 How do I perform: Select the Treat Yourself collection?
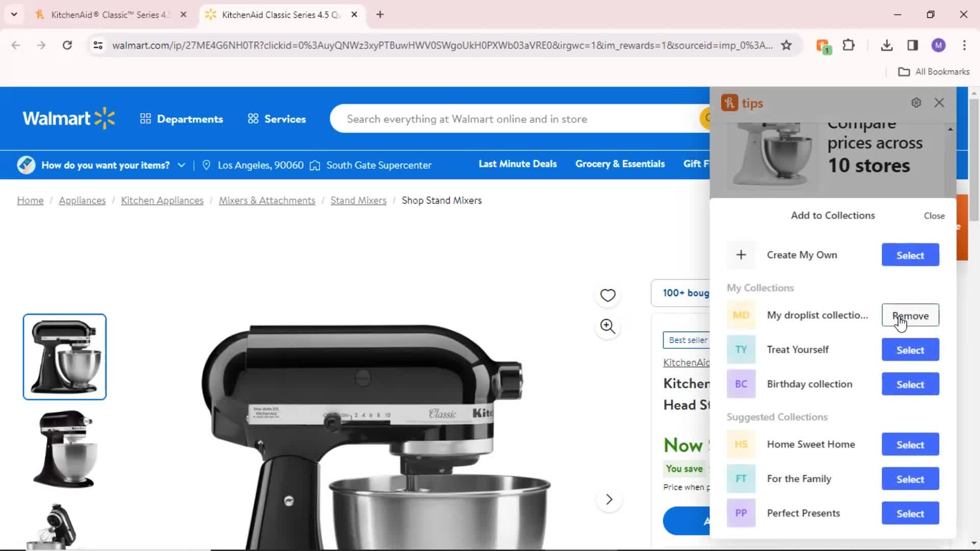click(x=910, y=350)
